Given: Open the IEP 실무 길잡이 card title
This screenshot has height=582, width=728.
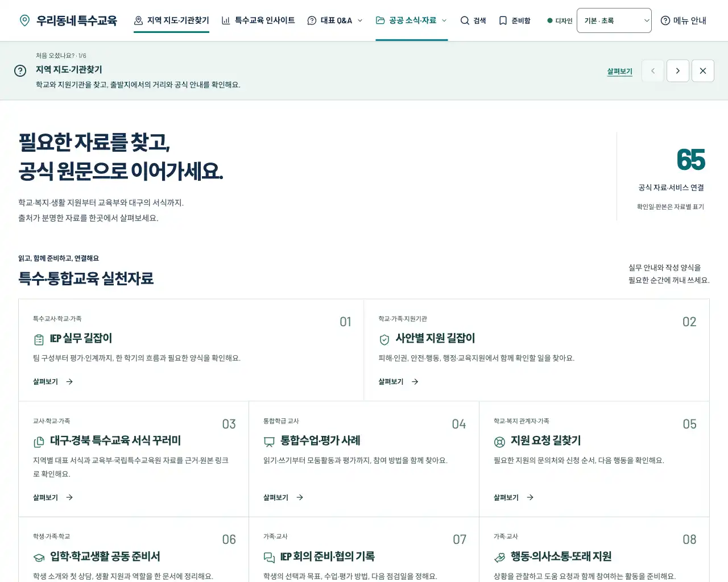Looking at the screenshot, I should [81, 339].
